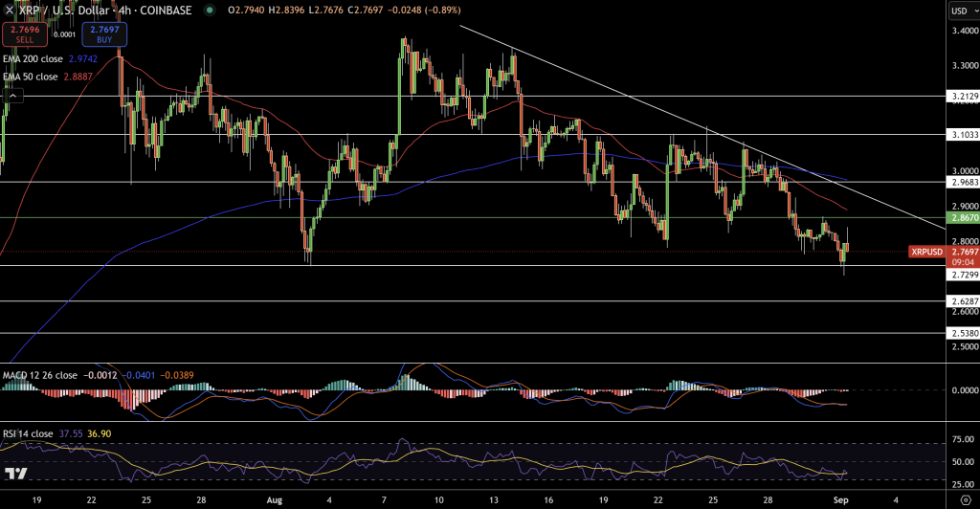Click the EMA 200 value 2.9742
The height and width of the screenshot is (509, 980).
(x=82, y=58)
